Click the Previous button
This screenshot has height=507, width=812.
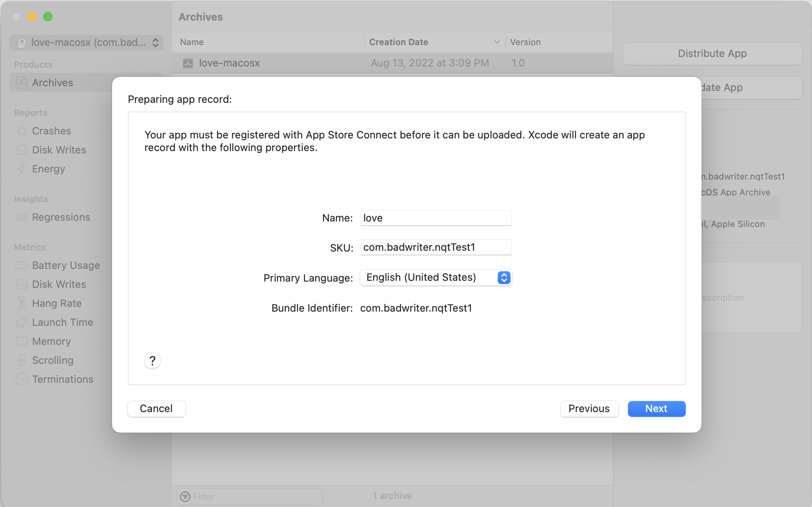click(x=588, y=408)
